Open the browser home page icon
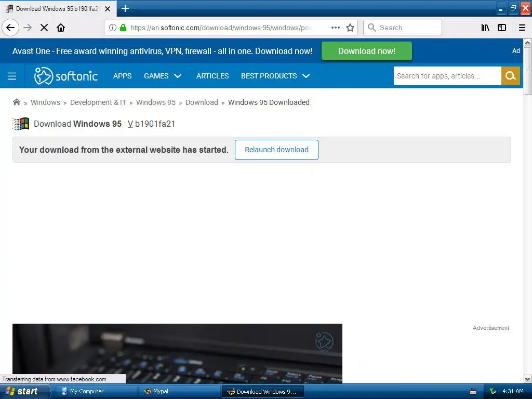 (x=61, y=28)
